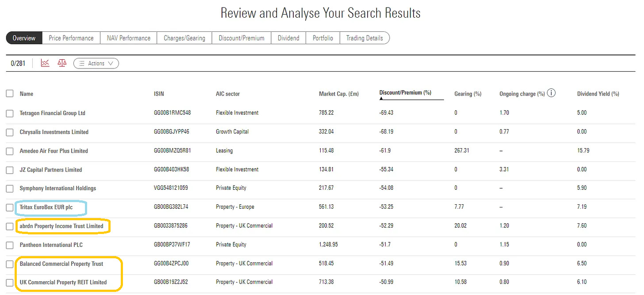Check the Pantheon International PLC checkbox
The width and height of the screenshot is (644, 295).
point(10,245)
